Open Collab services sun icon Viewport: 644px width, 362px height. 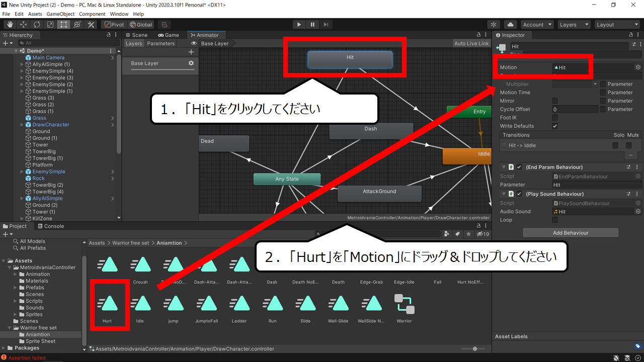[x=494, y=24]
